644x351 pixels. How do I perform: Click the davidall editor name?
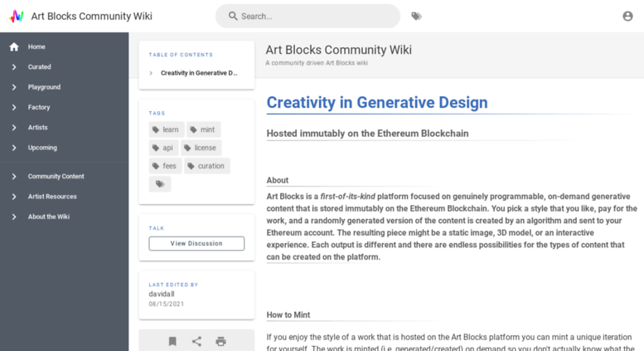[x=162, y=294]
